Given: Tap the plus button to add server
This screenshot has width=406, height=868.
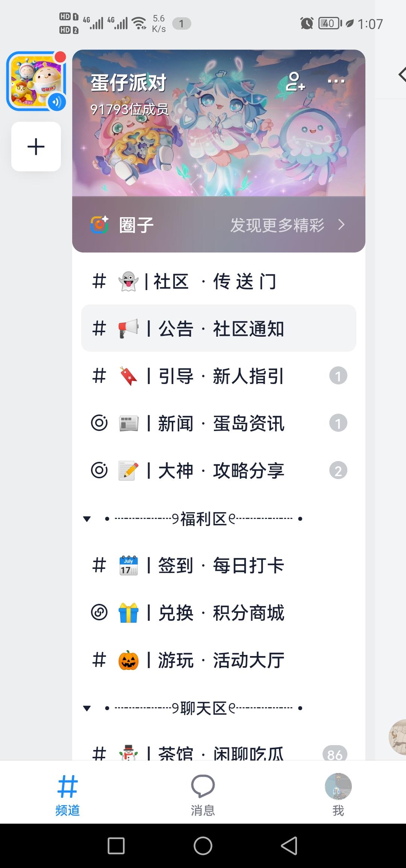Looking at the screenshot, I should click(x=36, y=147).
